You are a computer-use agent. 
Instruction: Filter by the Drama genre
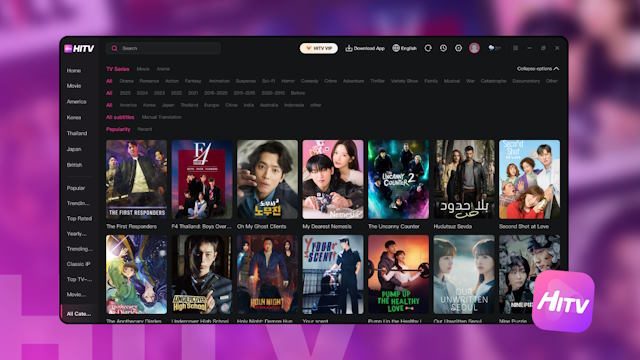127,81
